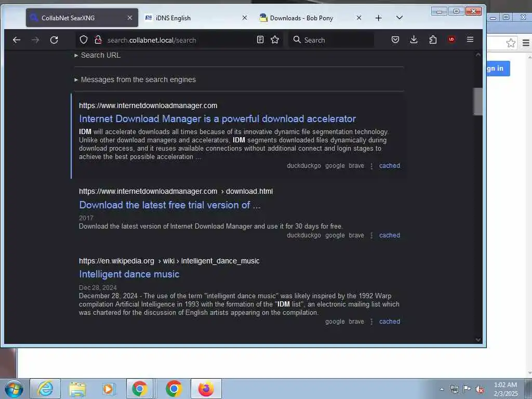The height and width of the screenshot is (399, 532).
Task: Click the scrollbar down arrow
Action: [x=478, y=340]
